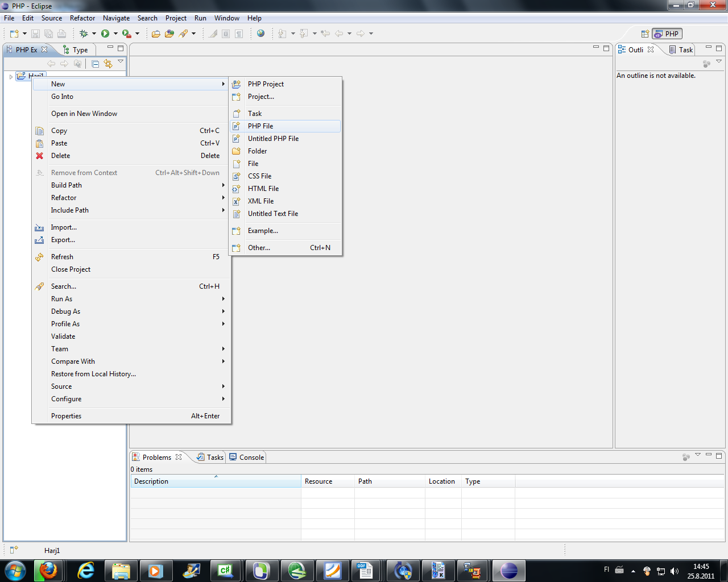Open Internet Explorer from the taskbar
728x582 pixels.
tap(85, 570)
